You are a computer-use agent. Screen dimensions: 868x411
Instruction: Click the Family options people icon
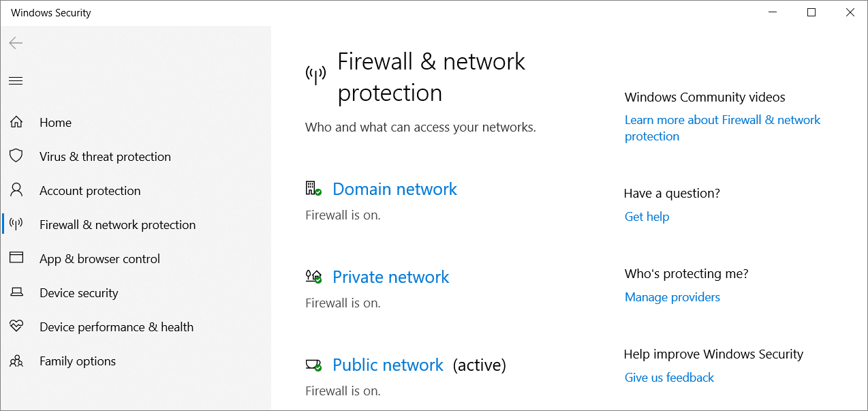[16, 361]
